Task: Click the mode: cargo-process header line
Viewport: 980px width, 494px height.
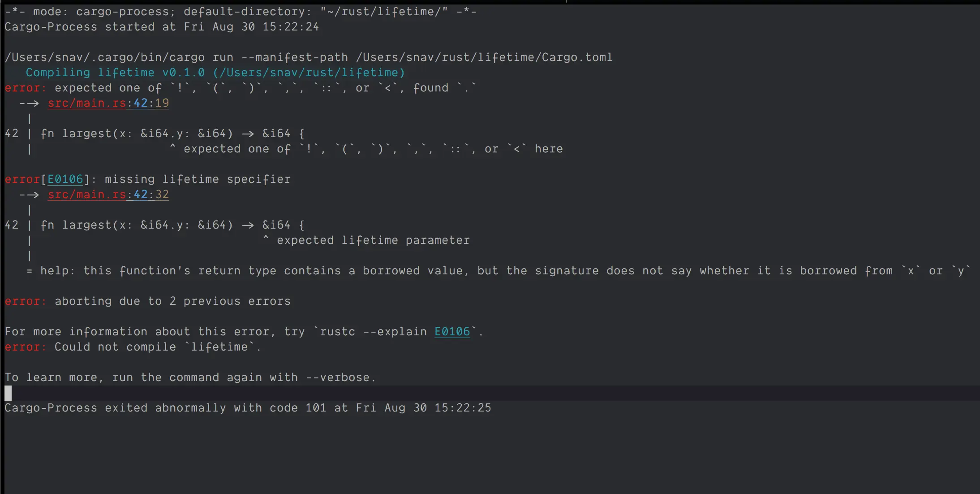Action: coord(241,12)
